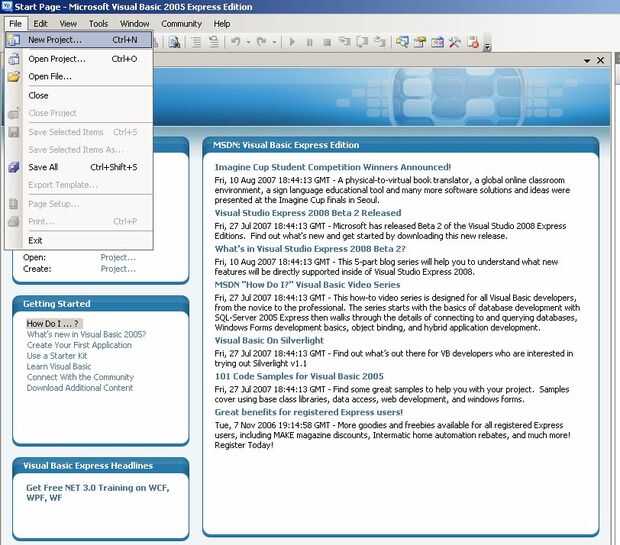This screenshot has height=545, width=620.
Task: Click the Step Over toolbar icon
Action: [x=362, y=42]
